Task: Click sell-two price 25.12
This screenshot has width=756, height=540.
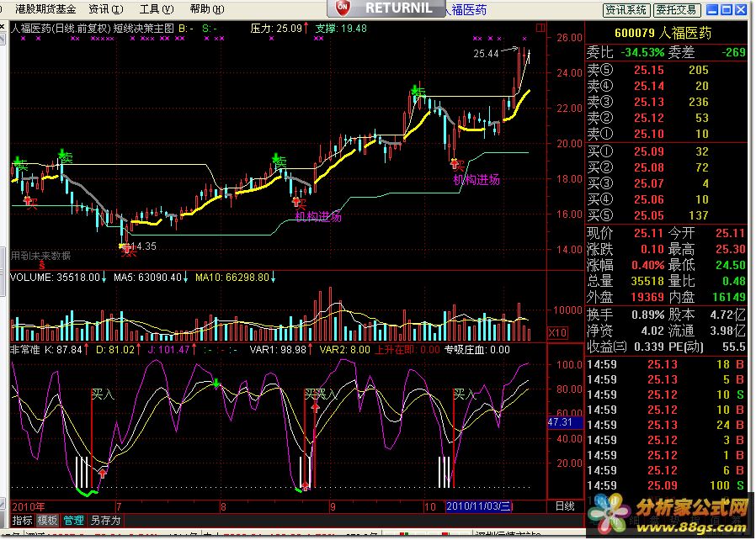Action: click(x=649, y=118)
